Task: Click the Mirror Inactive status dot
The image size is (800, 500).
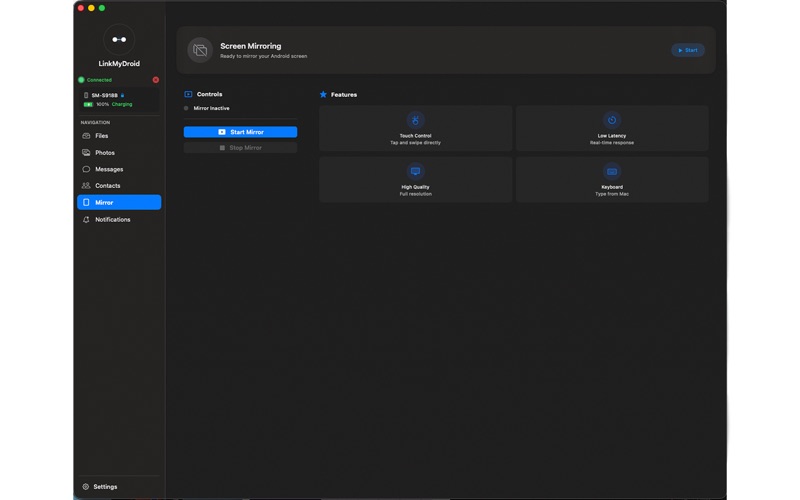Action: pyautogui.click(x=186, y=108)
